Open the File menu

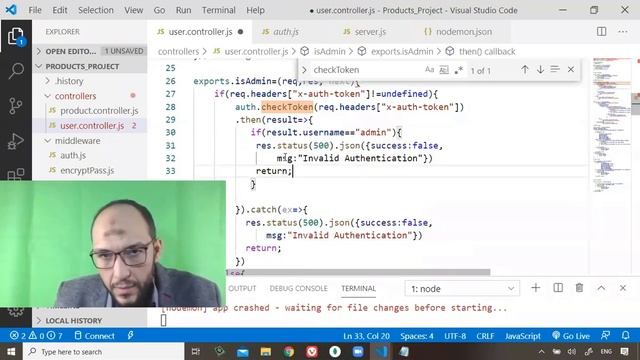tap(35, 10)
